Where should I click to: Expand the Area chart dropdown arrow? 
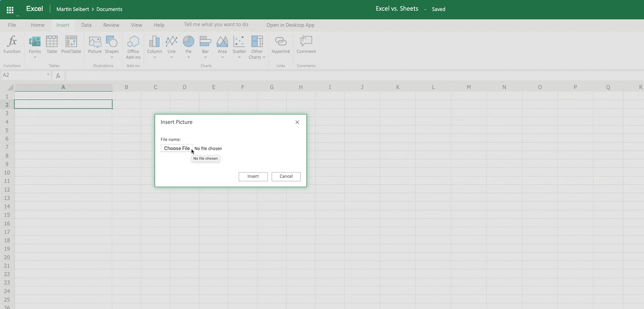point(222,57)
